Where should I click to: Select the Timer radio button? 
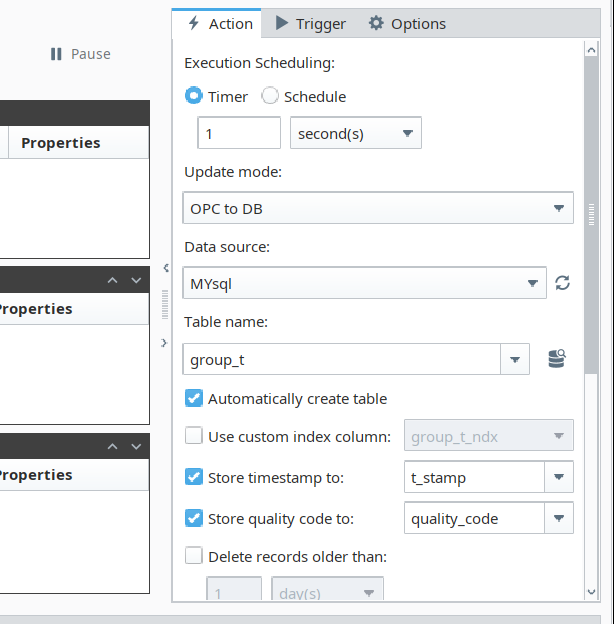tap(194, 97)
